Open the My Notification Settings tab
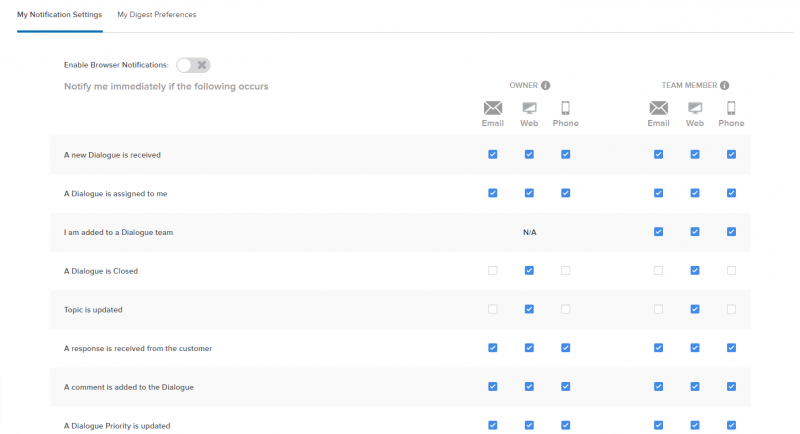Screen dimensions: 800x434 pos(59,15)
